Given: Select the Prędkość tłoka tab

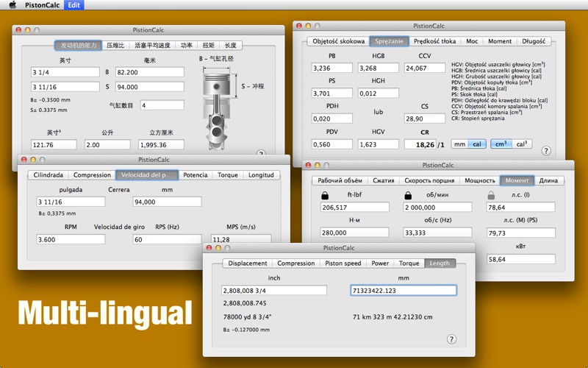Looking at the screenshot, I should [434, 41].
